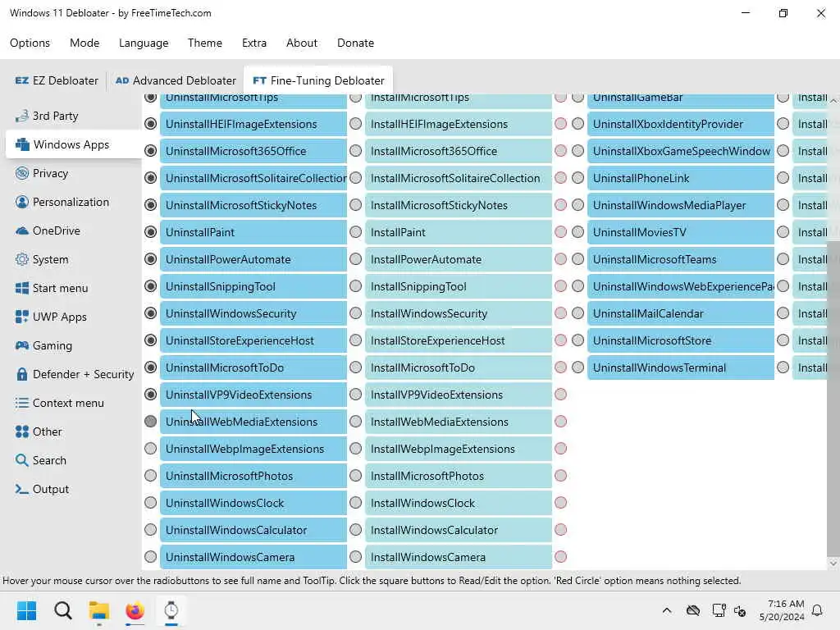Click the Other four-dots icon
The image size is (840, 630).
22,431
